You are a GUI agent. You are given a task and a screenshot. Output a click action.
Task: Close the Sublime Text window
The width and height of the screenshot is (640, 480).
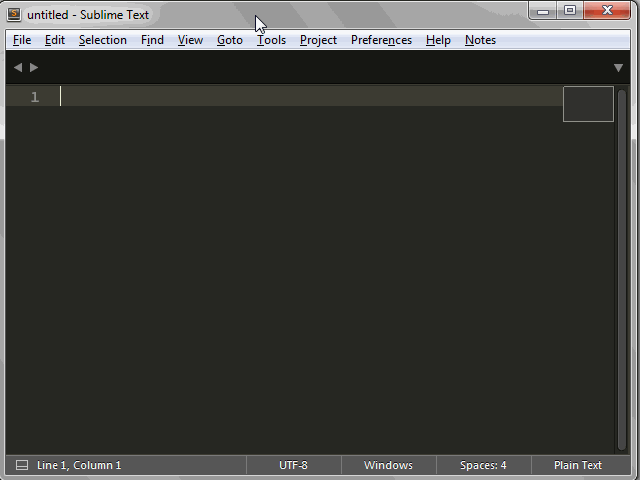(607, 11)
